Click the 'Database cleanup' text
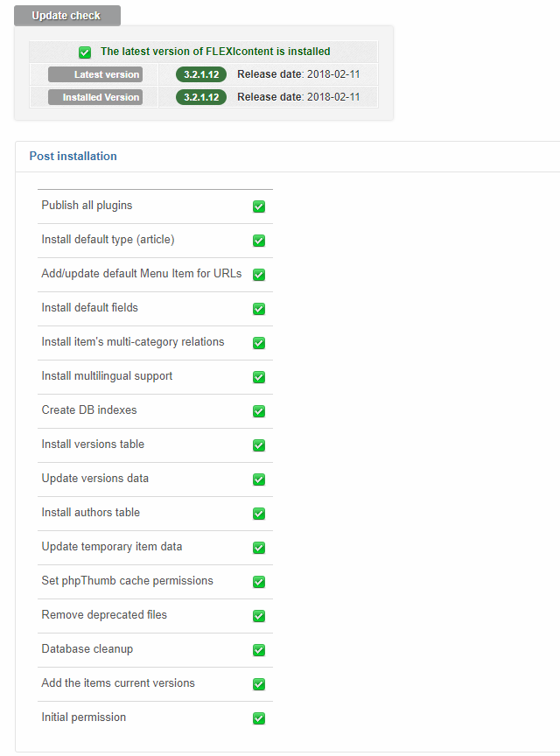Image resolution: width=560 pixels, height=756 pixels. [87, 649]
